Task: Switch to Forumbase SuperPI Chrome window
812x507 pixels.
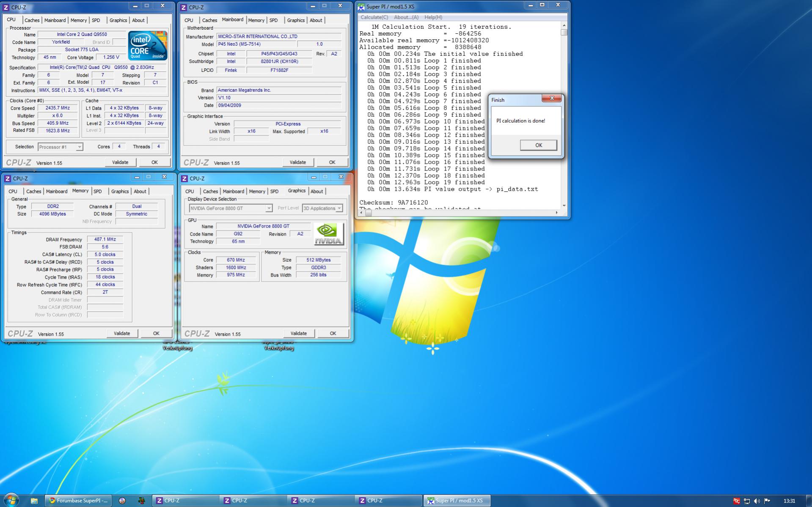Action: tap(78, 501)
